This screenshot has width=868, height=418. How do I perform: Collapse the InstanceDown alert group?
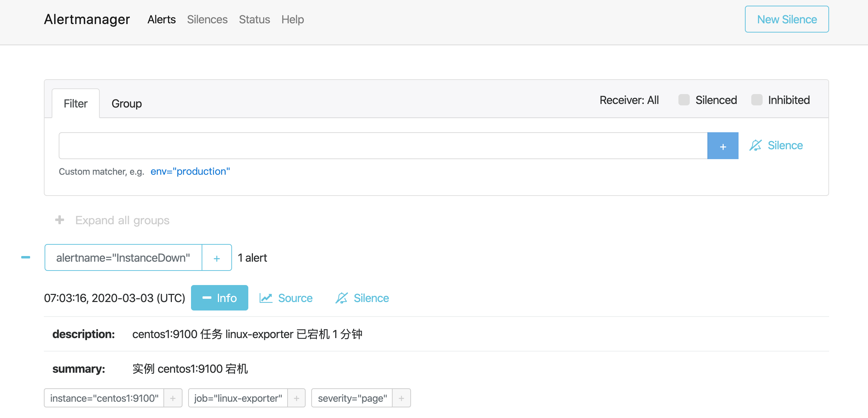click(26, 257)
